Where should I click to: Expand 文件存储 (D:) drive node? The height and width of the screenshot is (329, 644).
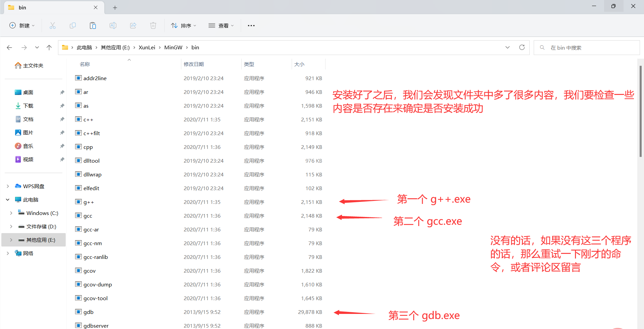[11, 226]
